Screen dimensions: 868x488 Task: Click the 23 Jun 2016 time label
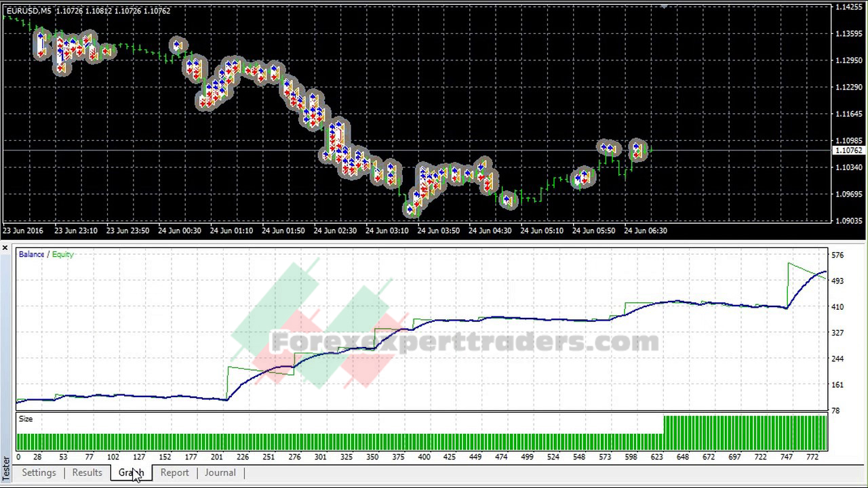point(23,230)
